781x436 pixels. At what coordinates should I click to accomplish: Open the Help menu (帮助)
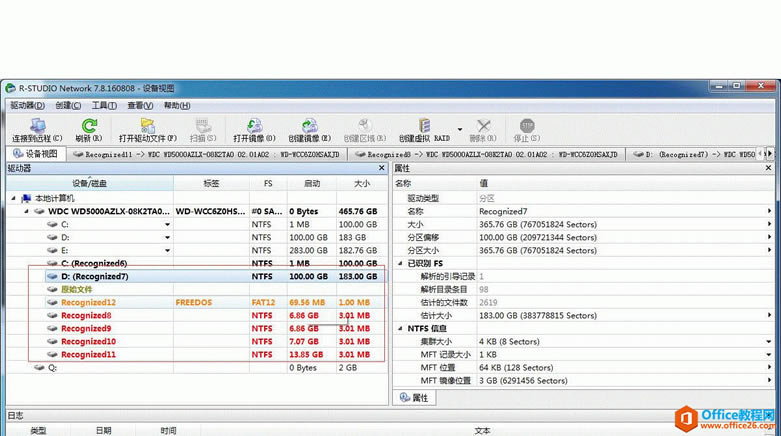point(177,106)
